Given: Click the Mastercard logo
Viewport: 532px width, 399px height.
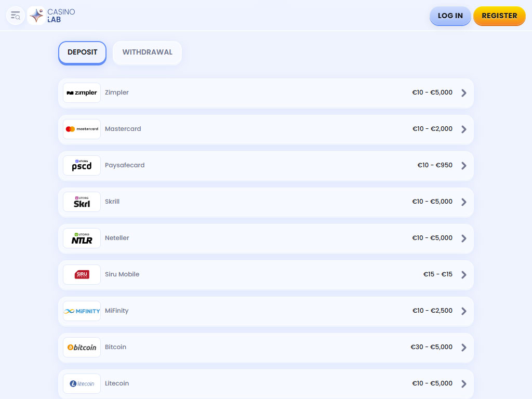Looking at the screenshot, I should (82, 129).
